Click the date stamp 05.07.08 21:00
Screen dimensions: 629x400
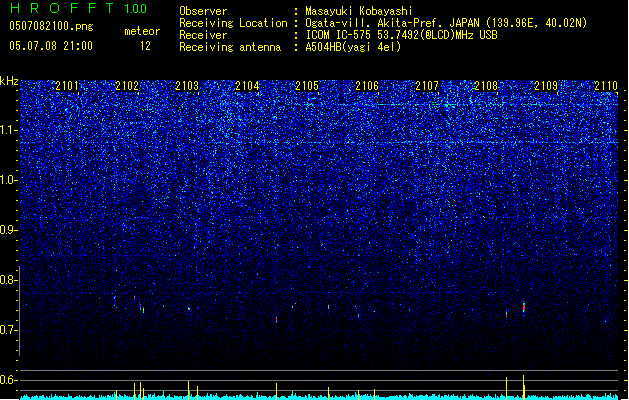pos(51,46)
